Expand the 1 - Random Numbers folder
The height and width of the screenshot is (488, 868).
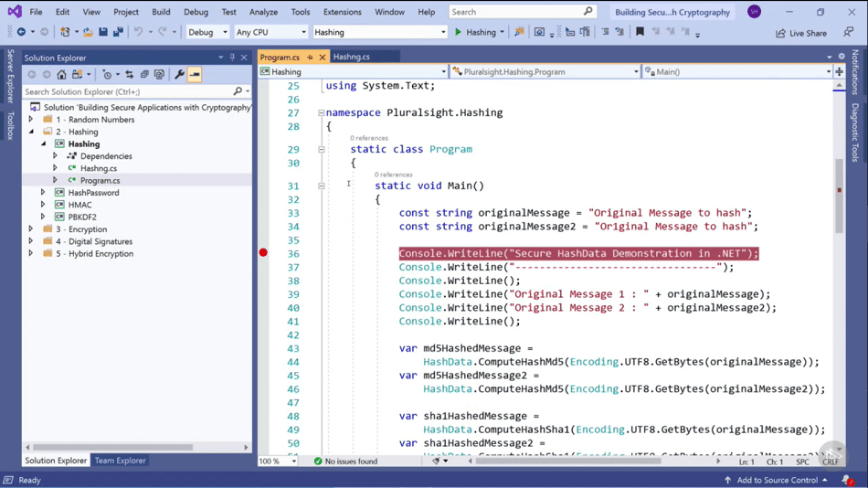[31, 119]
